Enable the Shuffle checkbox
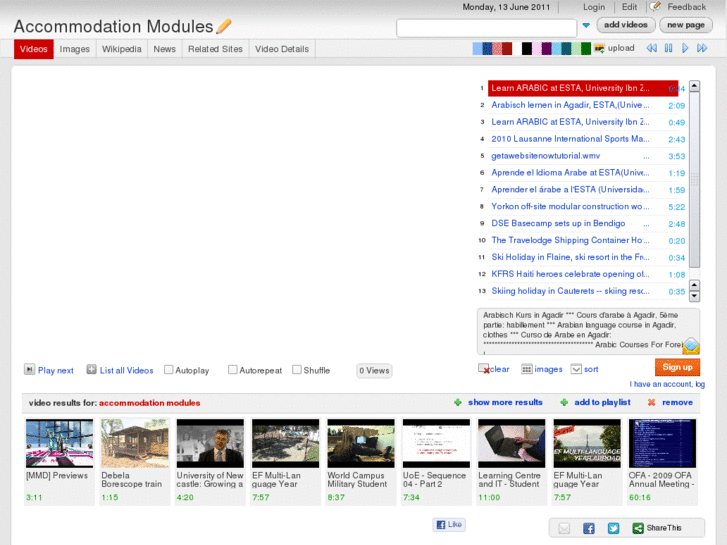727x545 pixels. point(297,370)
